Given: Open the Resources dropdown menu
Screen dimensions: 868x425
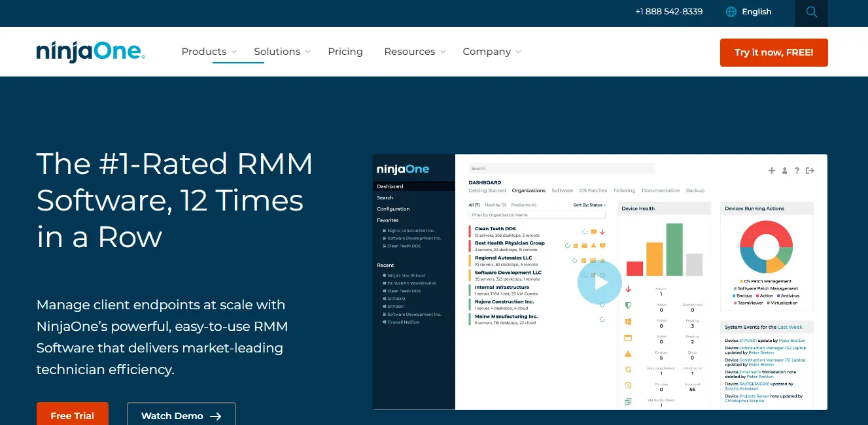Looking at the screenshot, I should 415,52.
